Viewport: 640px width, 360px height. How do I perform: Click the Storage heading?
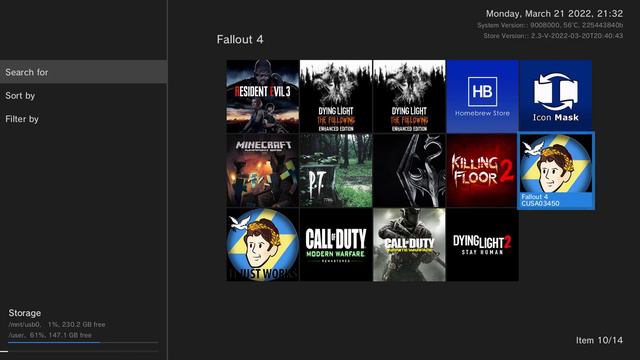pyautogui.click(x=24, y=313)
